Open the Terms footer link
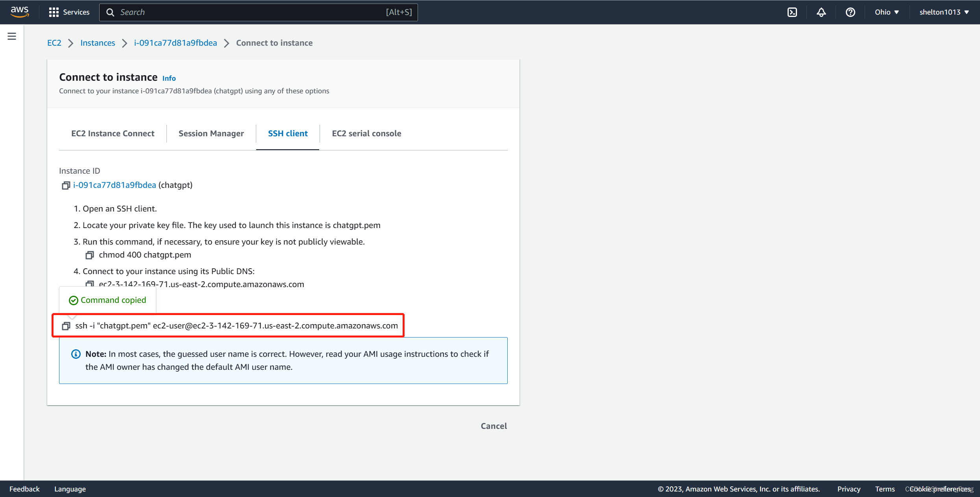This screenshot has width=980, height=497. (x=885, y=489)
